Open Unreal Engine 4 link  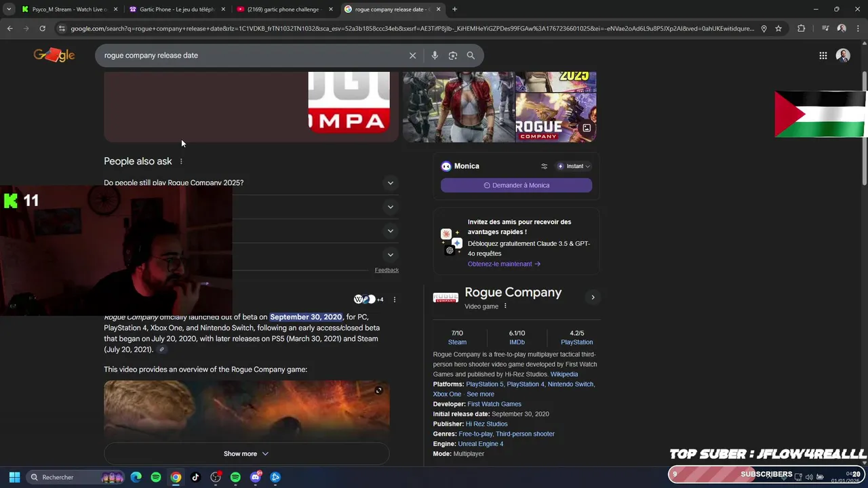(x=480, y=444)
